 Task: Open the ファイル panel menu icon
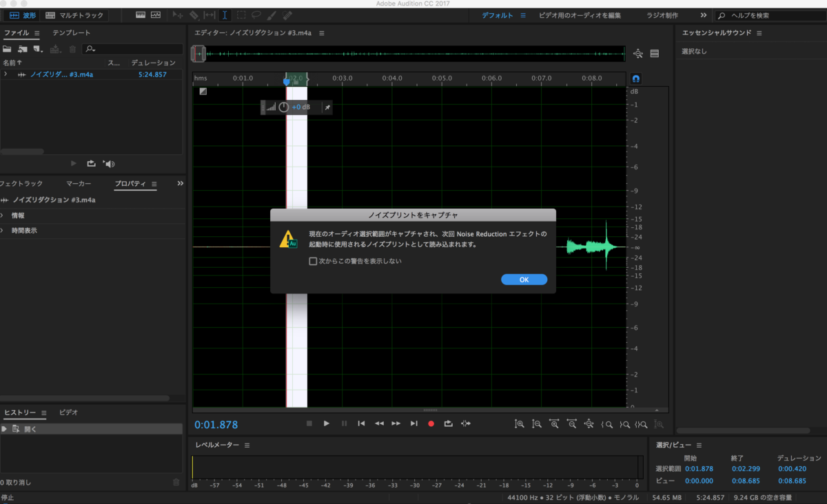click(37, 33)
